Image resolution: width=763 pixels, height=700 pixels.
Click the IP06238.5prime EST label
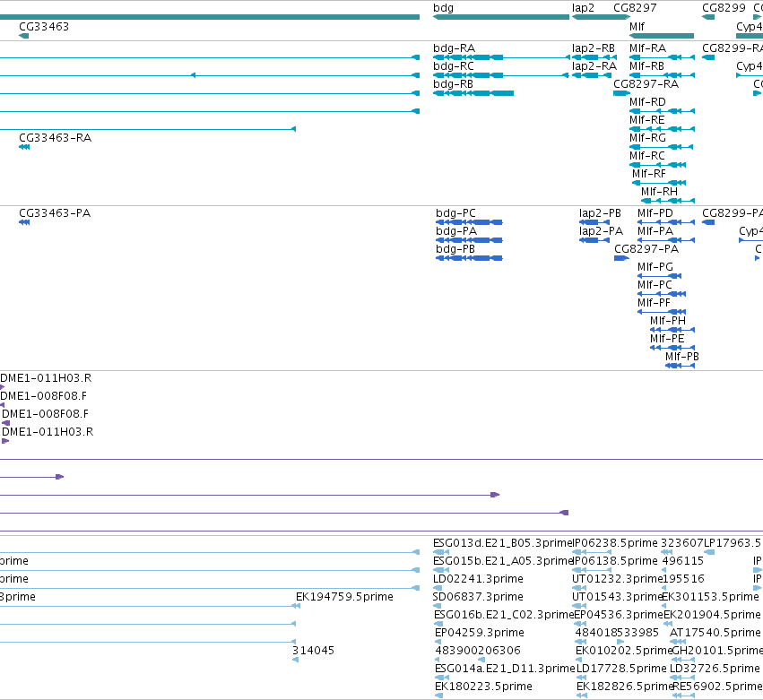pos(615,543)
